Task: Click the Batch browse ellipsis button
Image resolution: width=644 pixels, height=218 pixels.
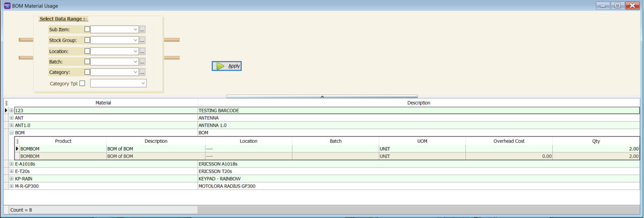Action: point(142,62)
